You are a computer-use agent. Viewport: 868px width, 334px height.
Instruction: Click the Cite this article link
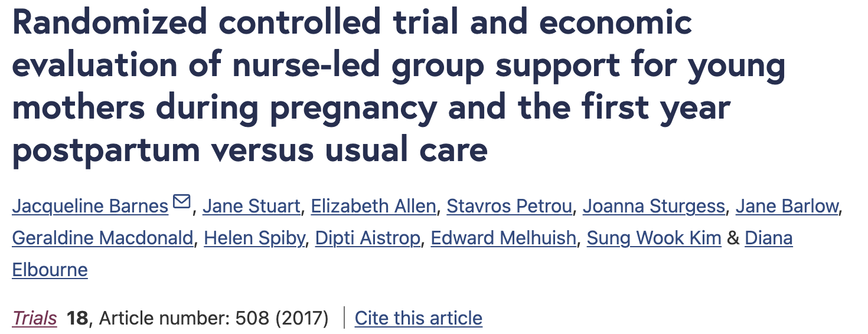[x=418, y=318]
